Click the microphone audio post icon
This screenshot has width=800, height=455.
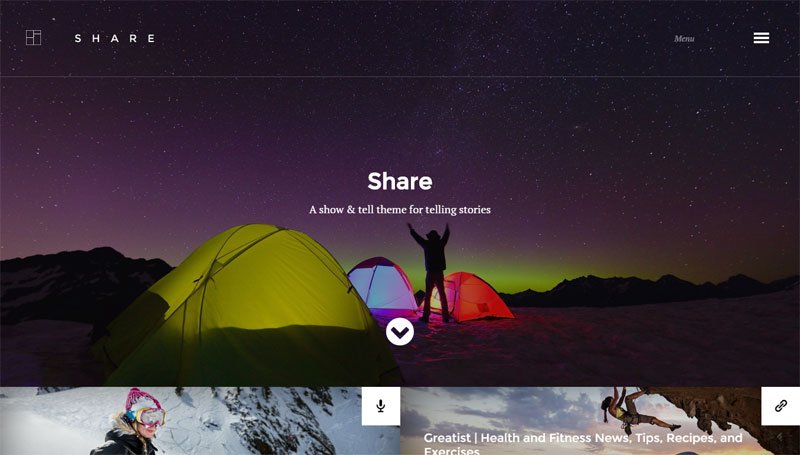tap(381, 406)
